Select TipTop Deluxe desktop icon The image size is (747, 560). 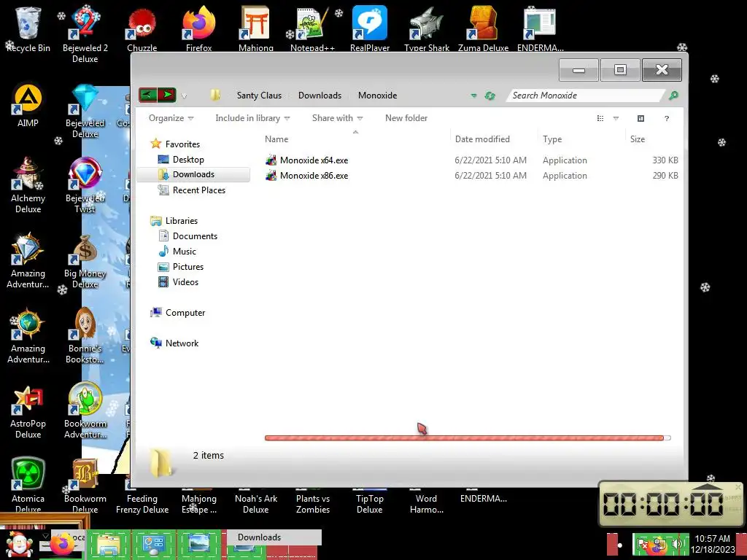coord(370,502)
